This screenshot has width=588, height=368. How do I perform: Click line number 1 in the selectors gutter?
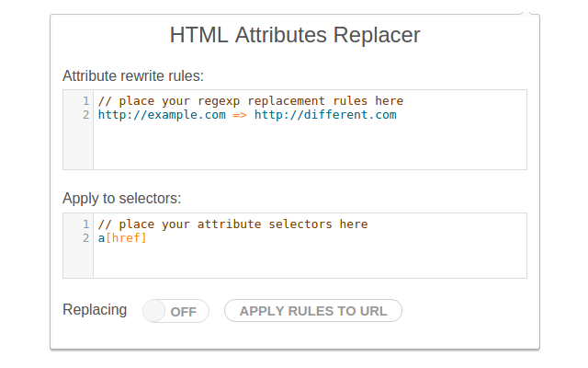click(x=85, y=224)
